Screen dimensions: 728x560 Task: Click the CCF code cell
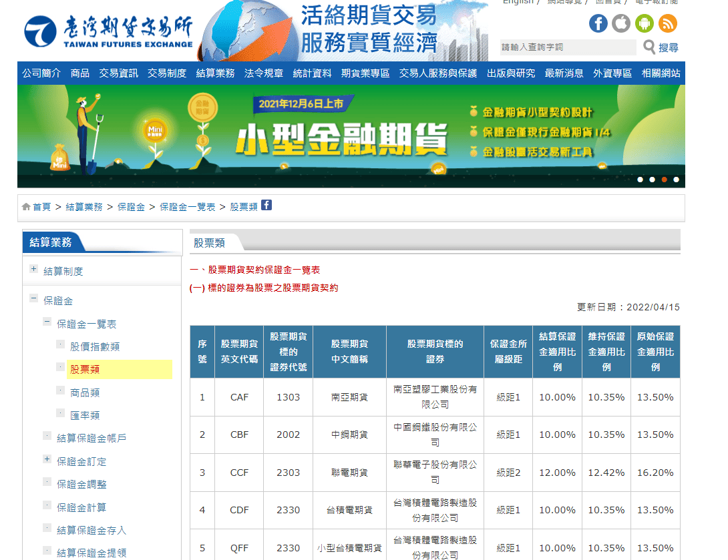pos(239,473)
